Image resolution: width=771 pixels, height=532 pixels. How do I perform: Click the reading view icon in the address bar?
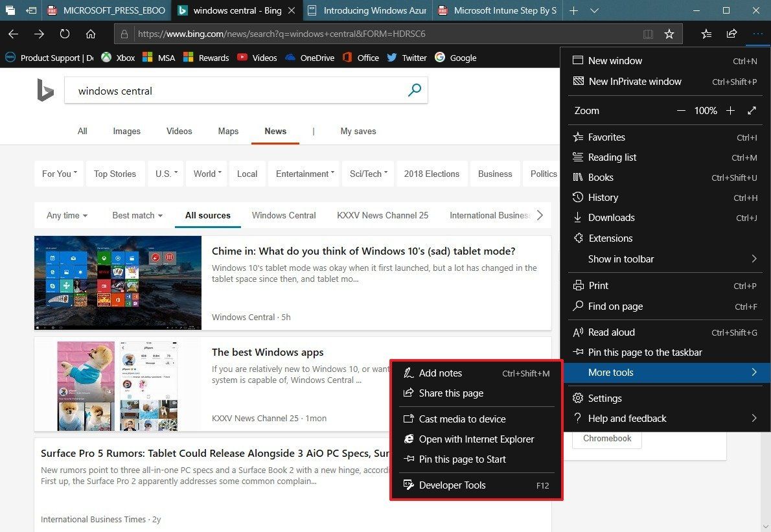point(649,33)
